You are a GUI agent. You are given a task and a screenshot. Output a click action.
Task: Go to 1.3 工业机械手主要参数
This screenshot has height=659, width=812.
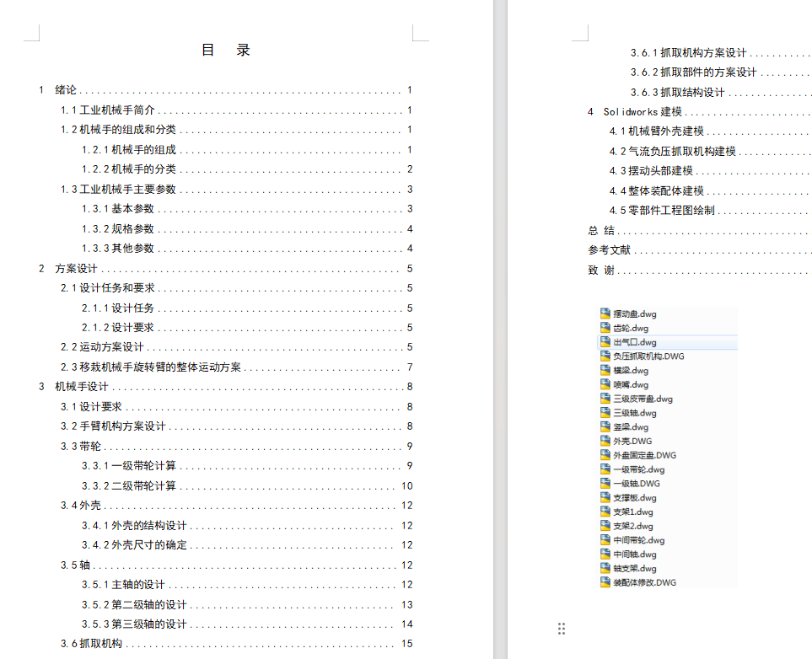tap(236, 190)
